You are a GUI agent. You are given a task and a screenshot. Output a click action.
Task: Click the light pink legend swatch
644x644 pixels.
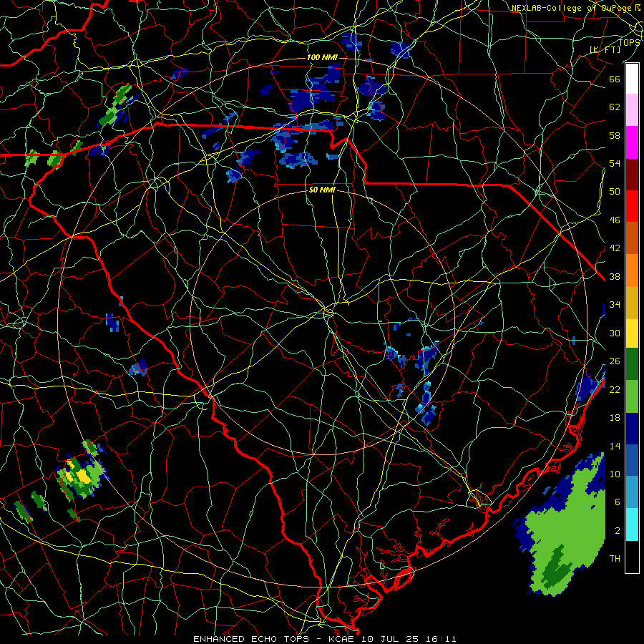[x=632, y=110]
